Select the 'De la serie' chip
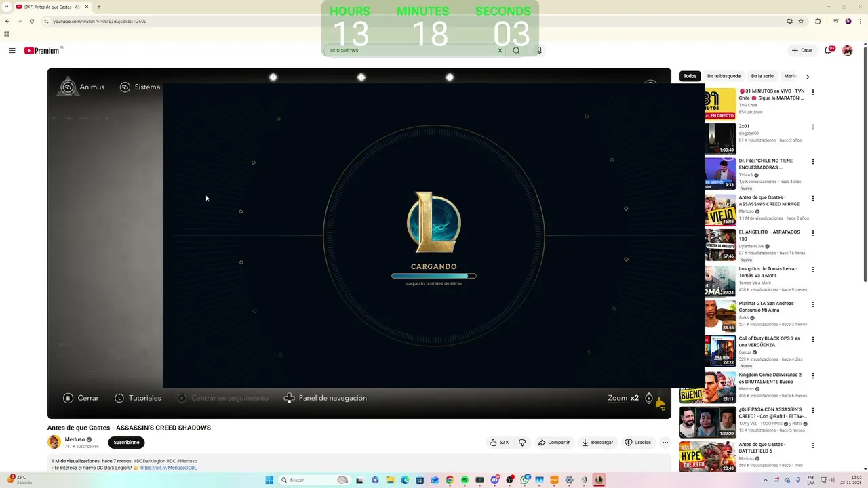Image resolution: width=868 pixels, height=488 pixels. click(x=762, y=76)
